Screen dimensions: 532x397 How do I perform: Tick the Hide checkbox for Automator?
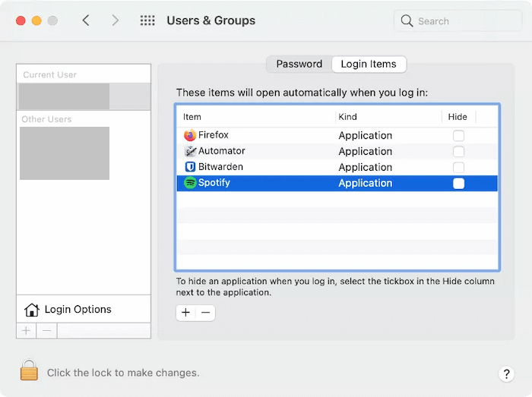458,151
